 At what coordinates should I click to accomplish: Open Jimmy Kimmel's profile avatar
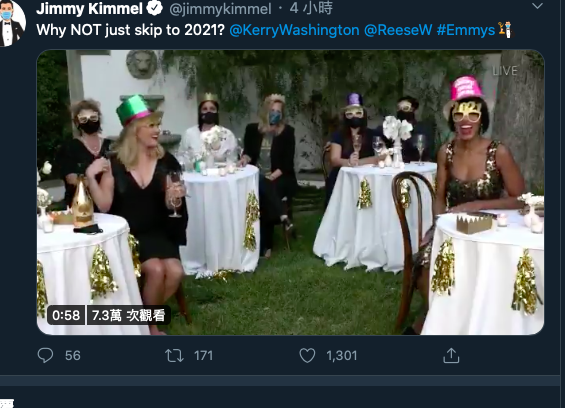tap(11, 23)
